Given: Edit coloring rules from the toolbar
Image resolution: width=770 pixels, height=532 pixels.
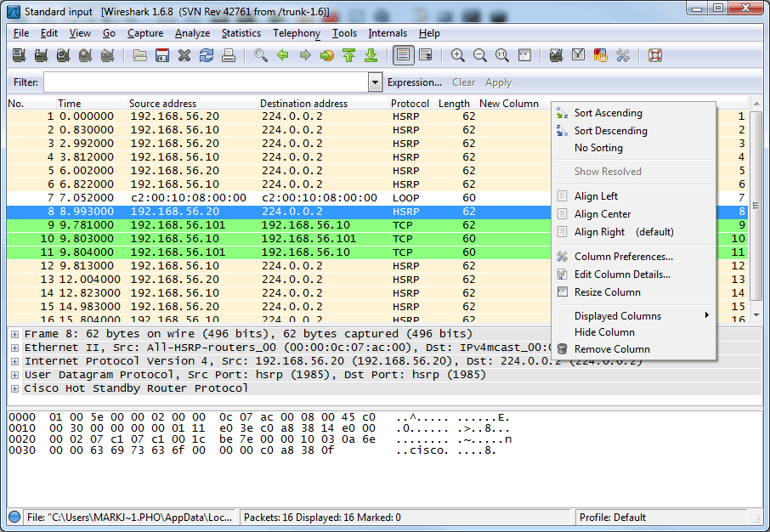Looking at the screenshot, I should 601,55.
